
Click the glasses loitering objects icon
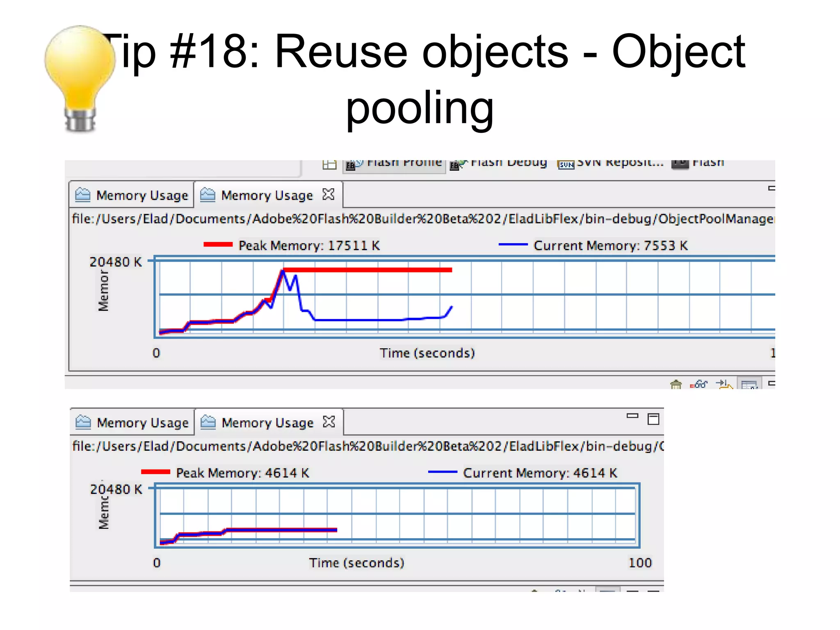(698, 384)
